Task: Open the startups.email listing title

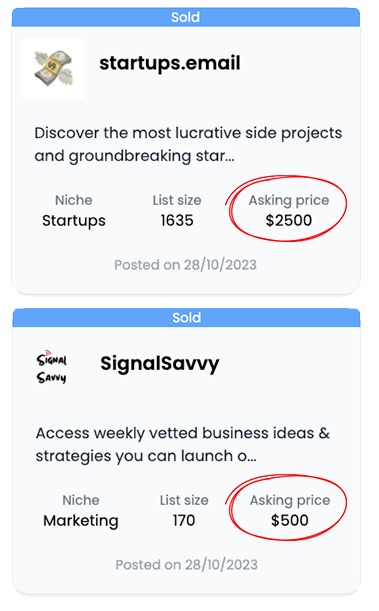Action: 170,63
